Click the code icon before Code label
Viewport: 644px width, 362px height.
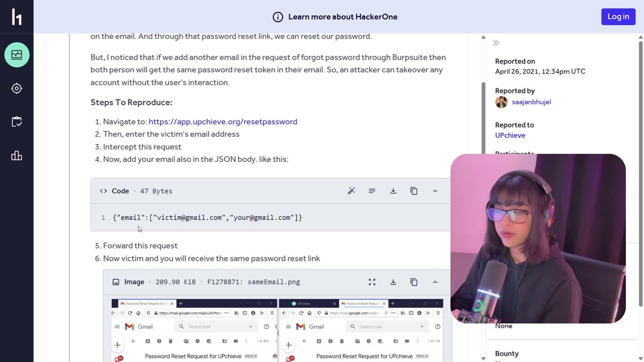(x=104, y=191)
